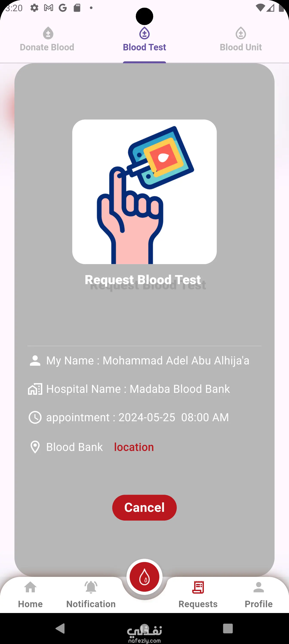
Task: Tap the center blood drop button
Action: pyautogui.click(x=144, y=577)
